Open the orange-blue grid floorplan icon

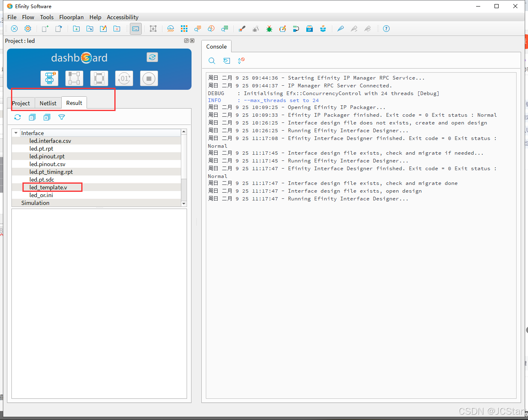click(184, 29)
